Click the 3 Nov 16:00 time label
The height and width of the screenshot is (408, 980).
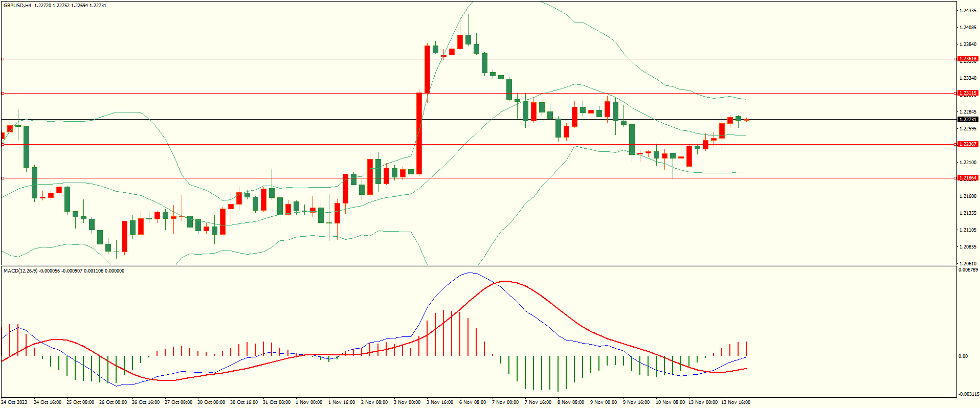(440, 402)
